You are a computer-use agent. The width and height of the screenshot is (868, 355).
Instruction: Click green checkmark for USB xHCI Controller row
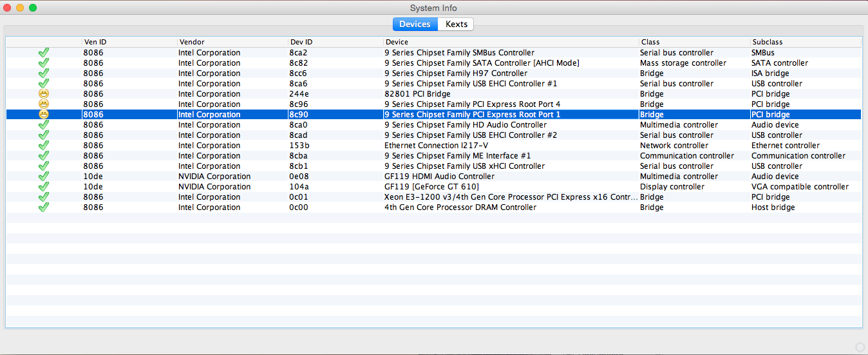(x=44, y=166)
